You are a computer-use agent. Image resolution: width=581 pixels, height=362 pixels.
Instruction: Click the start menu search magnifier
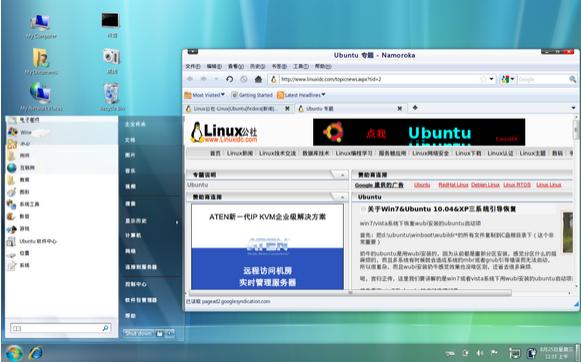[x=105, y=328]
